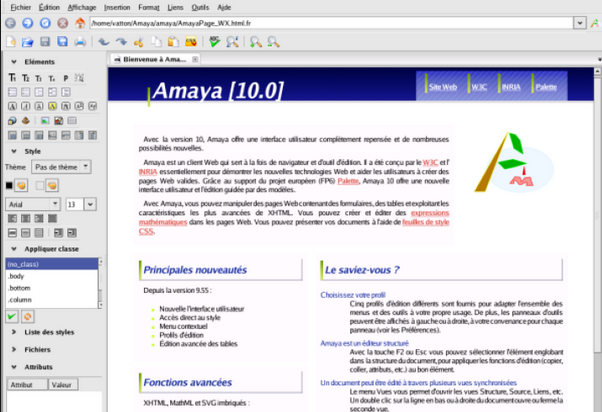
Task: Open the Insertion menu
Action: click(117, 7)
